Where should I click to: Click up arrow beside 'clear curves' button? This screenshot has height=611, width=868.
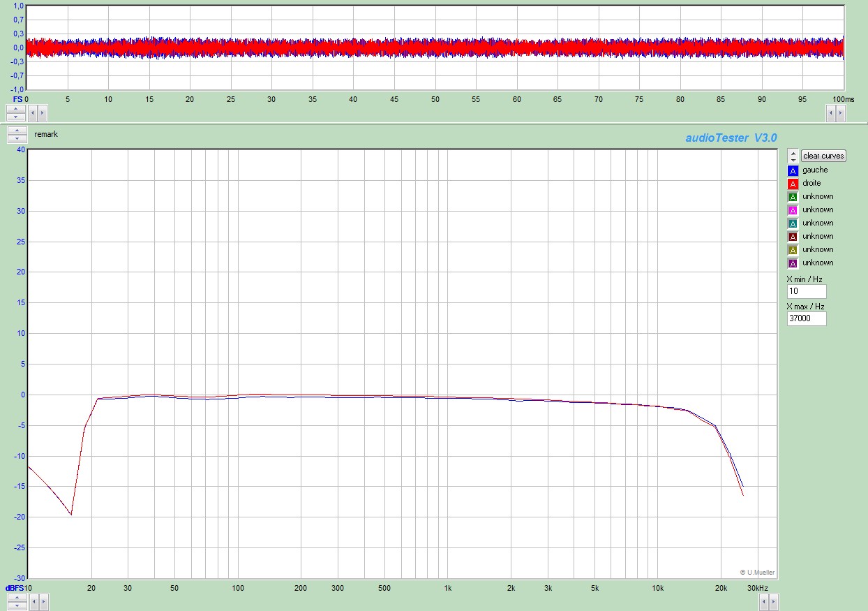(793, 152)
